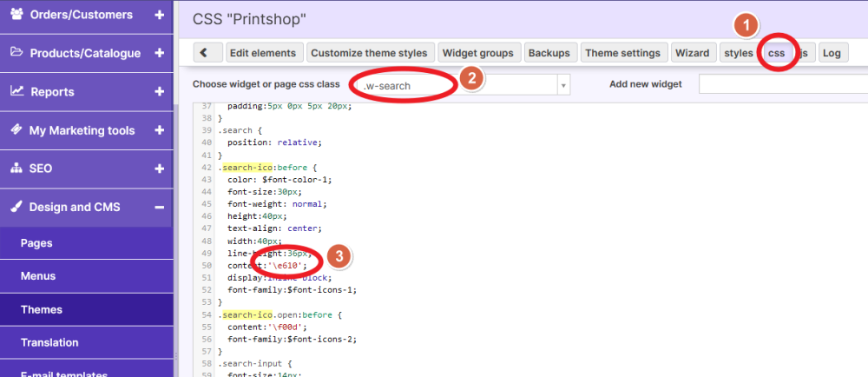Image resolution: width=868 pixels, height=377 pixels.
Task: Click the Products/Catalogue folder icon
Action: 16,53
